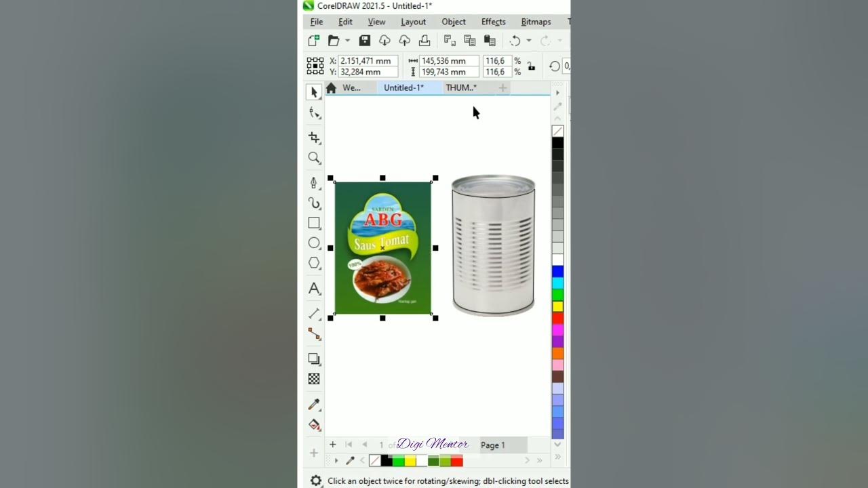868x488 pixels.
Task: Select the Drop Shadow tool
Action: click(x=314, y=359)
